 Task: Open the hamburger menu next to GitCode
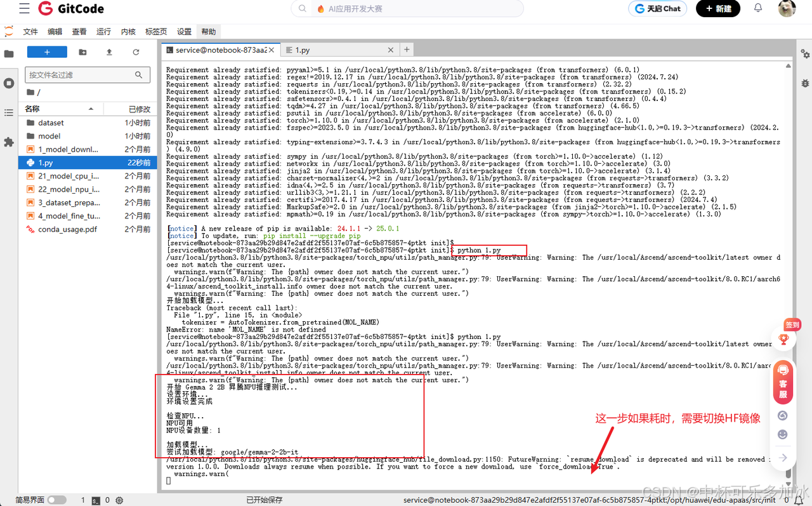(x=24, y=9)
